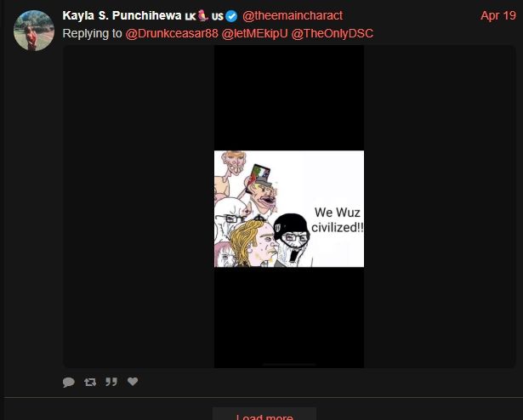The height and width of the screenshot is (420, 523).
Task: Open Kayla's round profile avatar
Action: coord(34,31)
